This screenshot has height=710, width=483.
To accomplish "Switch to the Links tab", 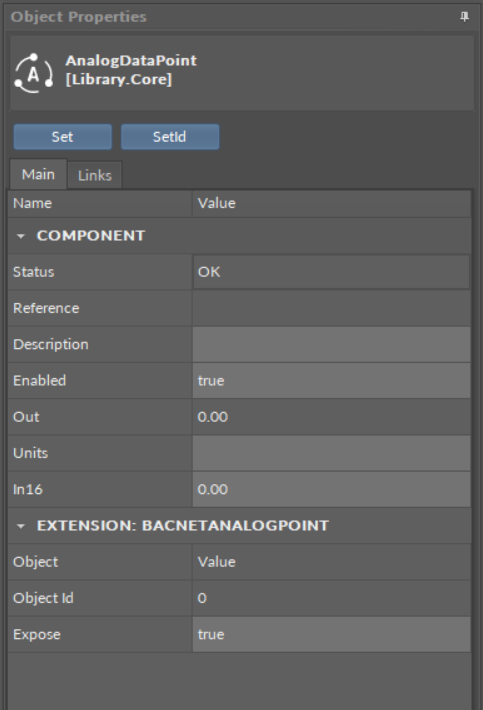I will tap(95, 175).
